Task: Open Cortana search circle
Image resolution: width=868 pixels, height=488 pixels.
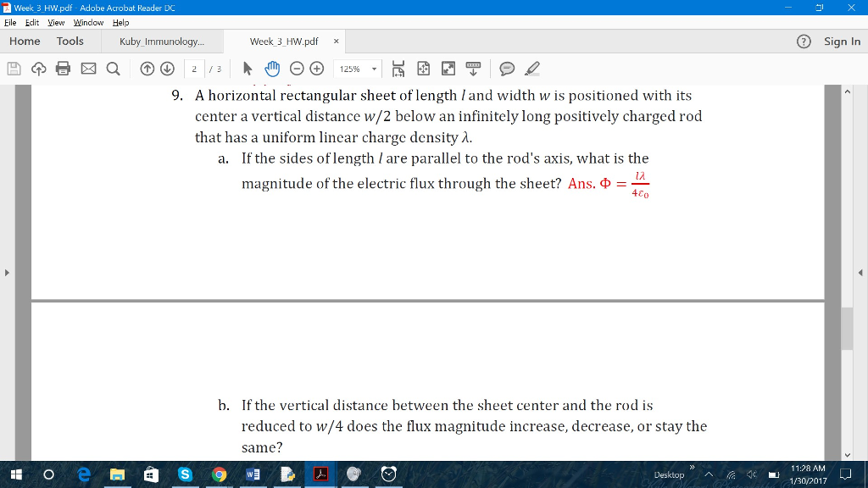Action: tap(48, 474)
